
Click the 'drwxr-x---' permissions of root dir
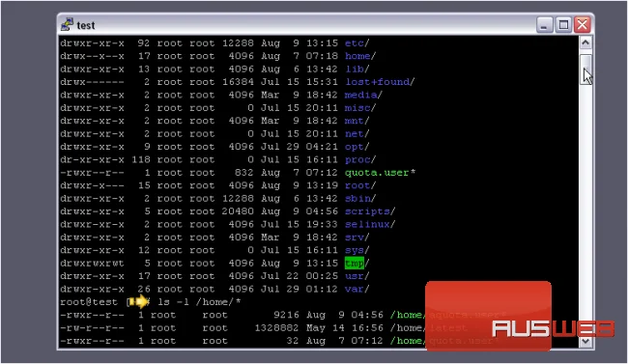point(92,185)
